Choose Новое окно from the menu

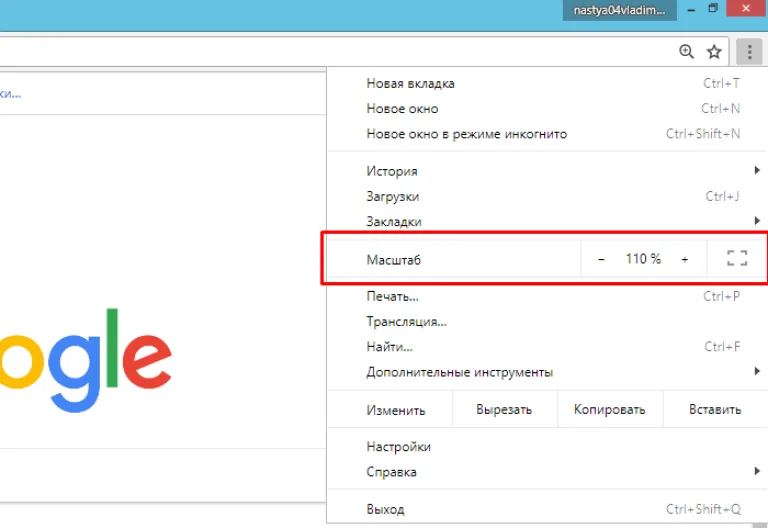point(548,109)
